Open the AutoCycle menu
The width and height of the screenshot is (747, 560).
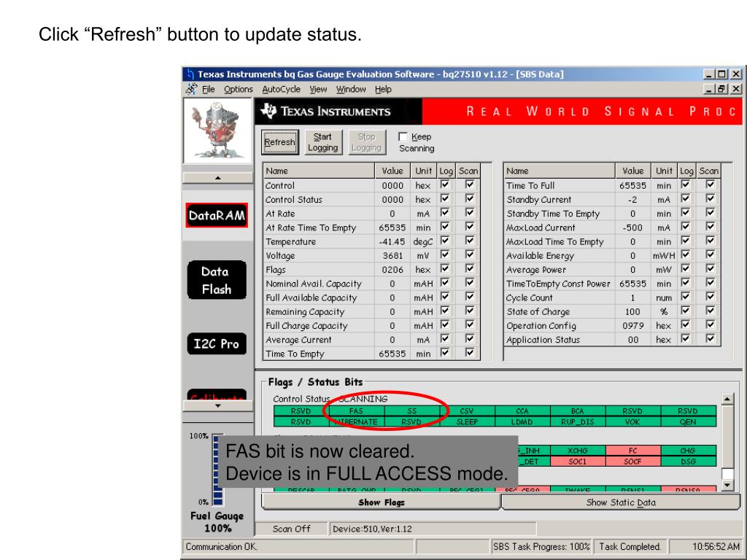coord(281,89)
